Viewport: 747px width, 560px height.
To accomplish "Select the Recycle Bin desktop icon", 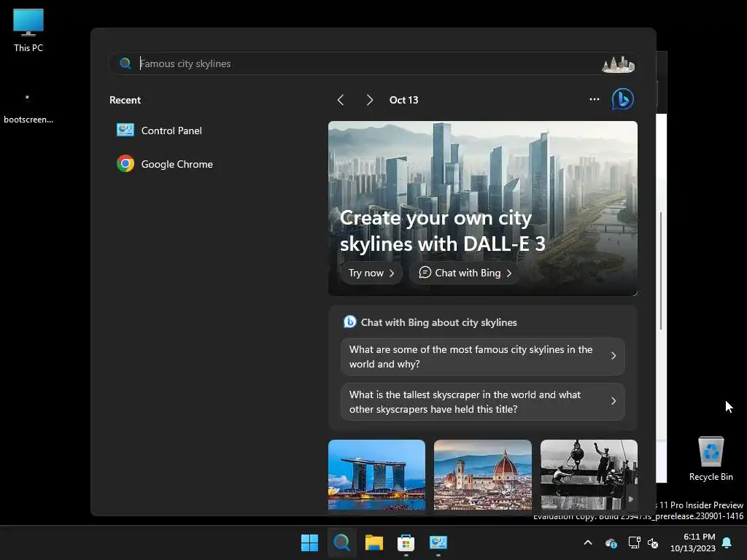I will coord(711,459).
